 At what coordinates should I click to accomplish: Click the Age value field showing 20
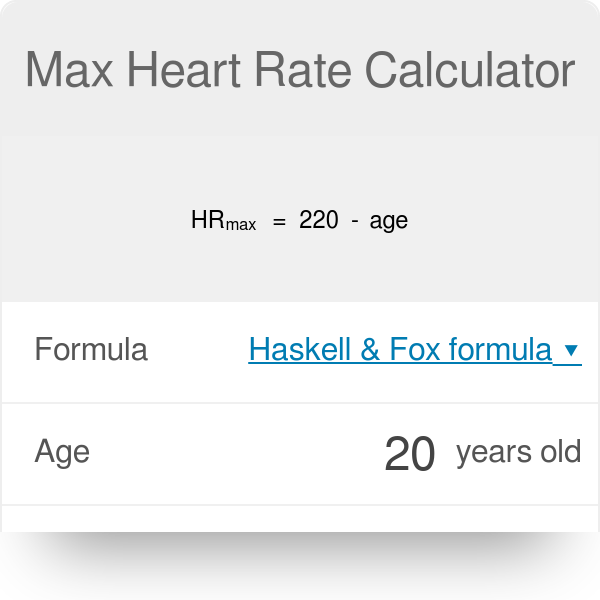pyautogui.click(x=409, y=454)
